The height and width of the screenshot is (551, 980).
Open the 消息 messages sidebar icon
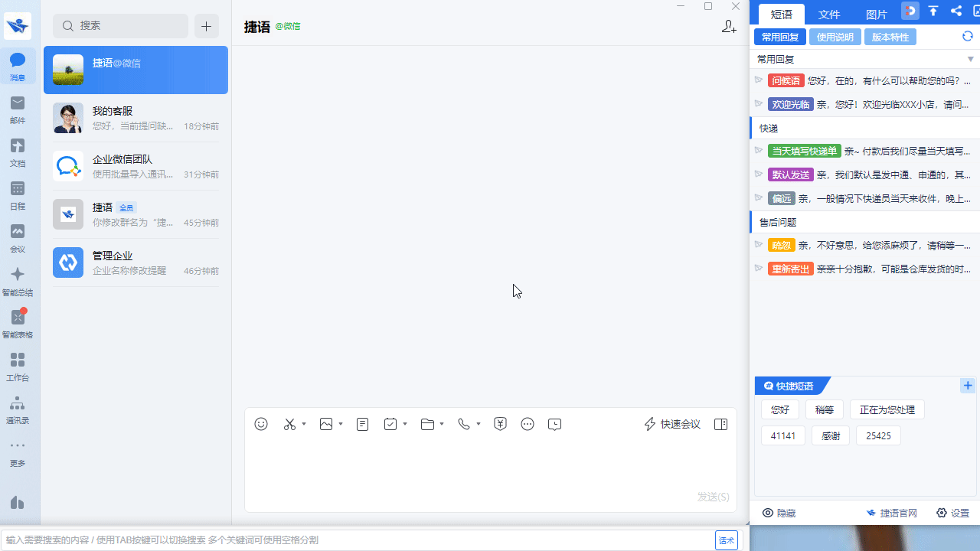tap(18, 66)
